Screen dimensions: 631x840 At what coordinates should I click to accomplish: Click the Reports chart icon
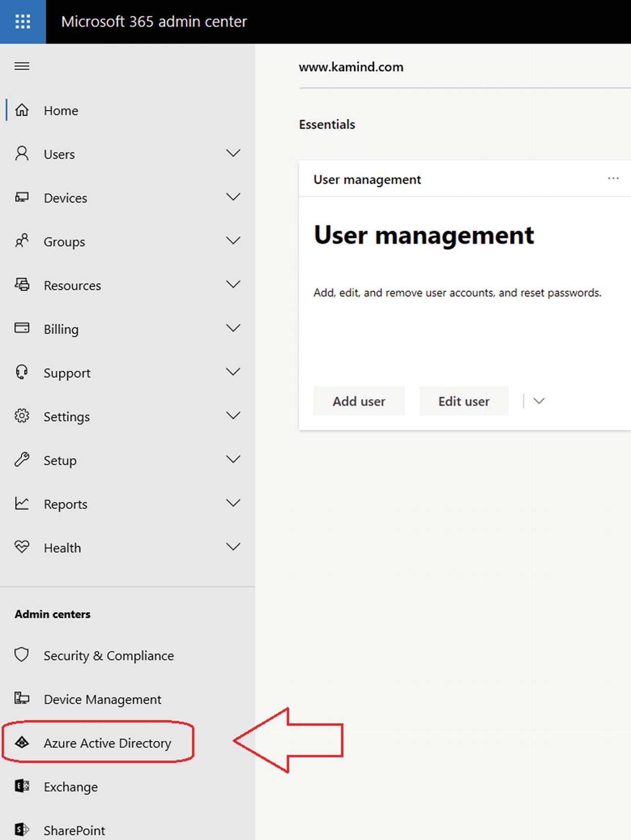[22, 503]
